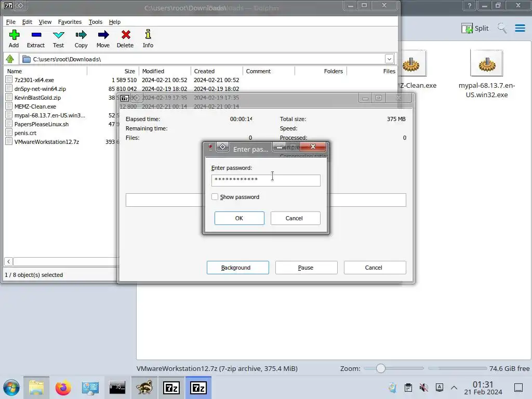Click the 7-Zip window title bar icon
The height and width of the screenshot is (399, 532).
tap(8, 5)
